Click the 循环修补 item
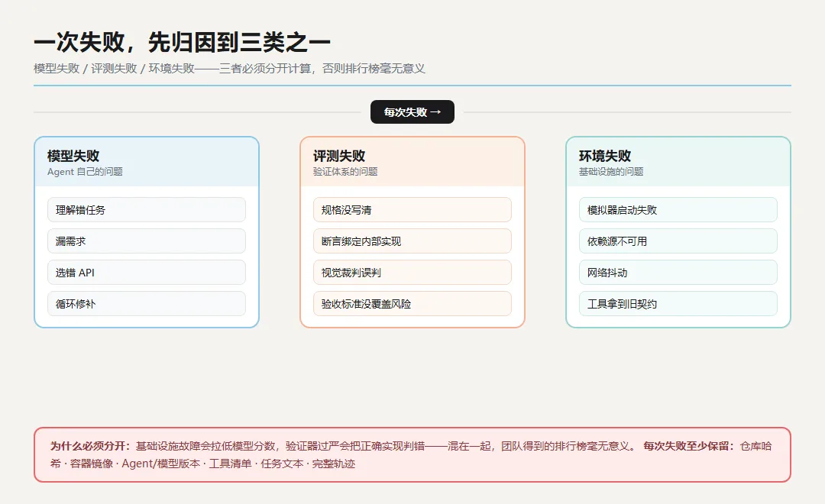825x504 pixels. tap(146, 304)
